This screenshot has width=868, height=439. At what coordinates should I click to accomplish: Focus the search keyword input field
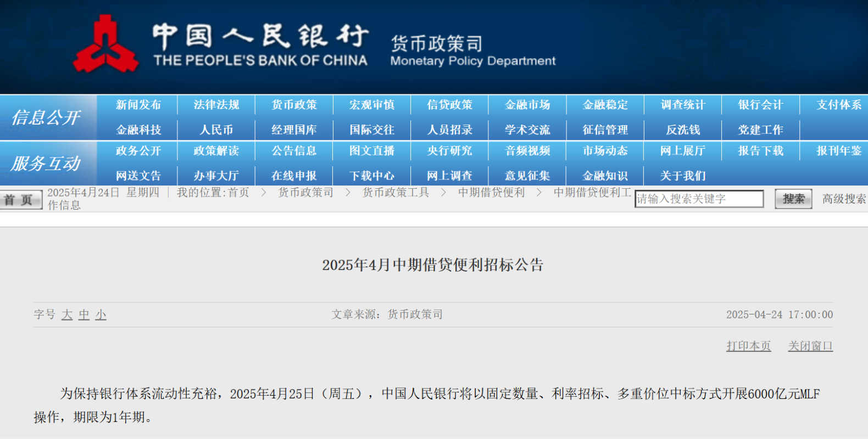tap(699, 199)
